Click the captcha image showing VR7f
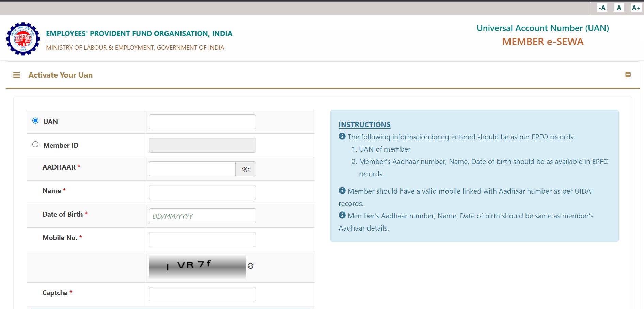644x309 pixels. tap(197, 266)
